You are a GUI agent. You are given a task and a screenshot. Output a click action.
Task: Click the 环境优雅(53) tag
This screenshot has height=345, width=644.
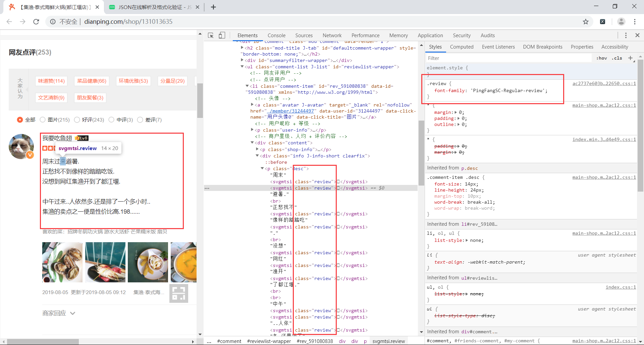[133, 81]
